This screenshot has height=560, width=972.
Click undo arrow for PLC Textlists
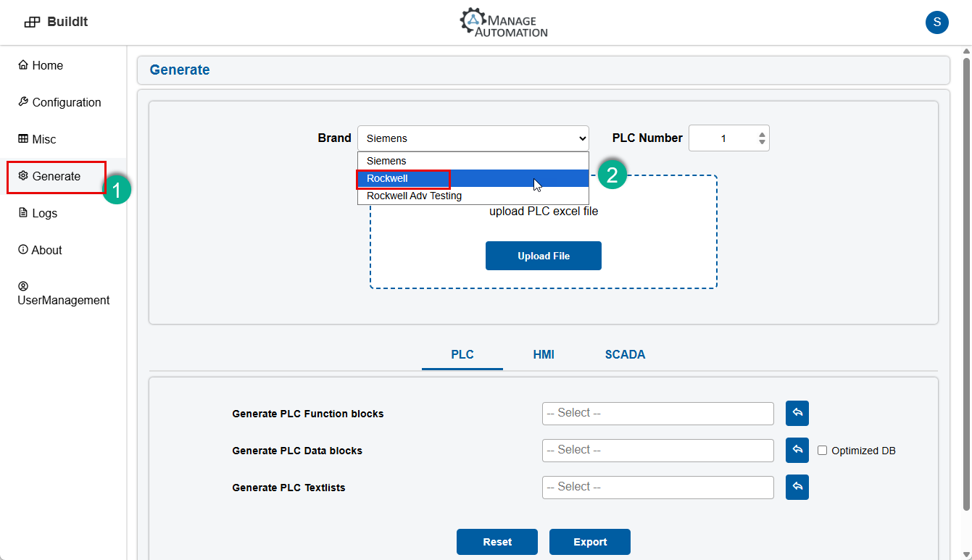797,487
